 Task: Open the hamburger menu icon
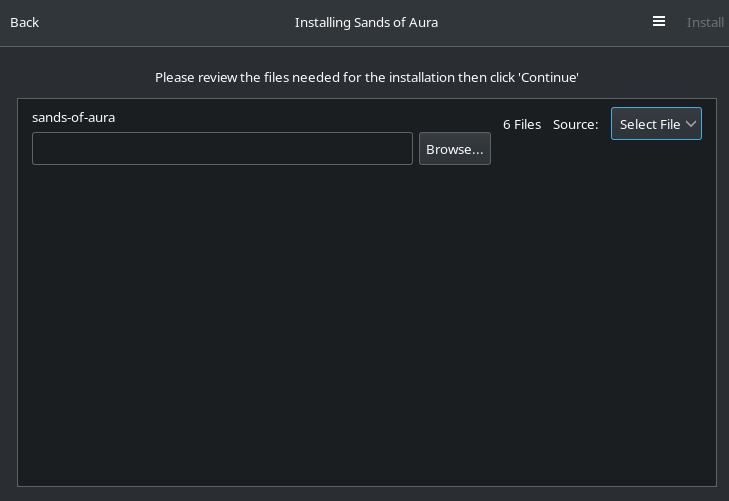tap(658, 21)
